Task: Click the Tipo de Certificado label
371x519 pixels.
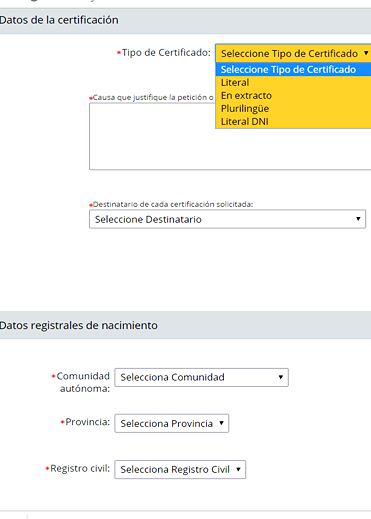Action: coord(166,53)
